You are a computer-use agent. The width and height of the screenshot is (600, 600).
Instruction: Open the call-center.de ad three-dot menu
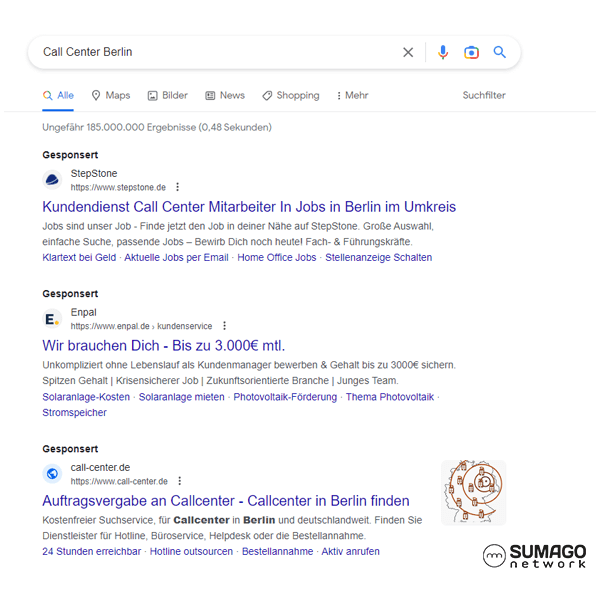179,481
